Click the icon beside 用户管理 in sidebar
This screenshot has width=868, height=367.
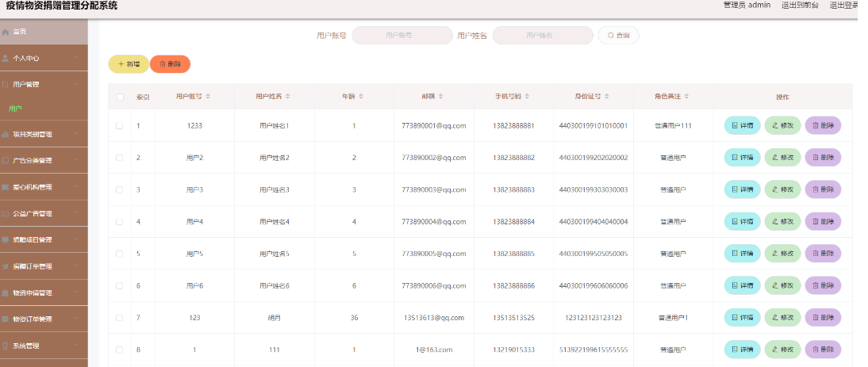tap(6, 85)
